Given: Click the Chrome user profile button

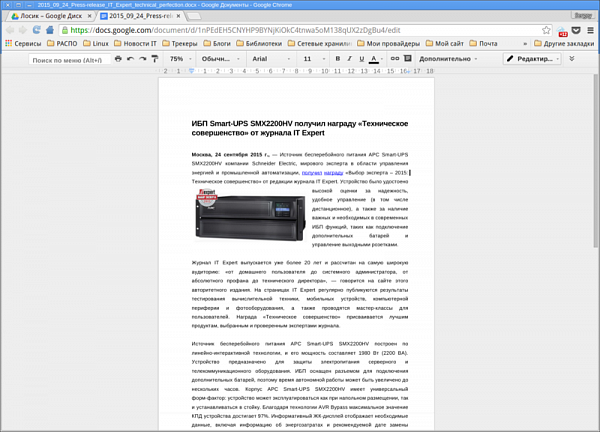Looking at the screenshot, I should (583, 16).
